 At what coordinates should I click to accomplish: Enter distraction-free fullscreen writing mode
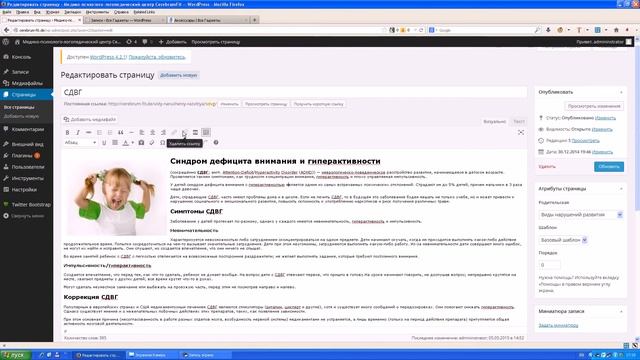click(x=521, y=132)
